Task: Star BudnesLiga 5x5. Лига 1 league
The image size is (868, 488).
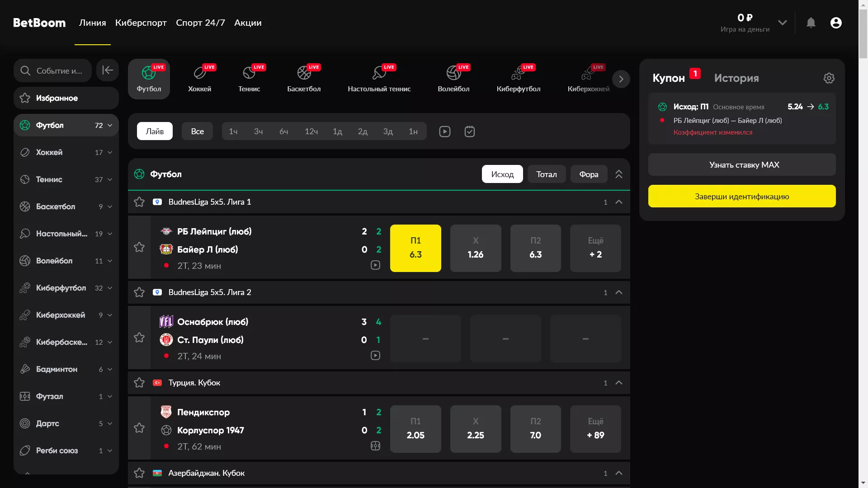Action: click(x=139, y=202)
